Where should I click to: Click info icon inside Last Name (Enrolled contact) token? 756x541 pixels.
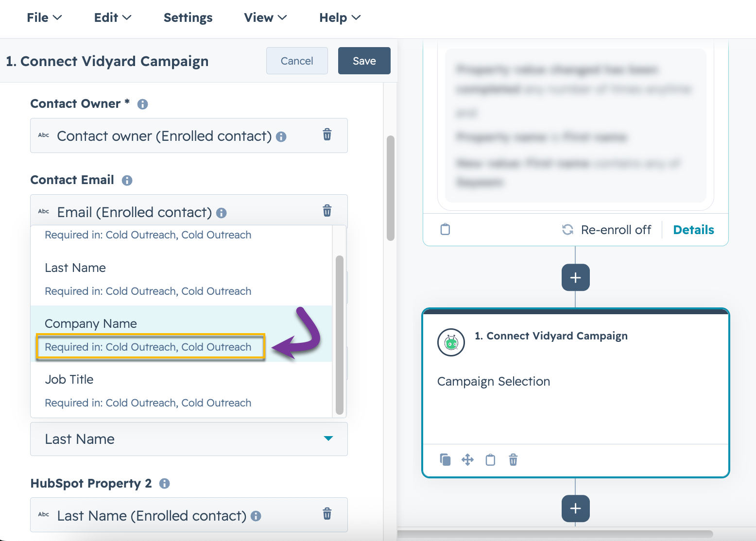(x=256, y=516)
